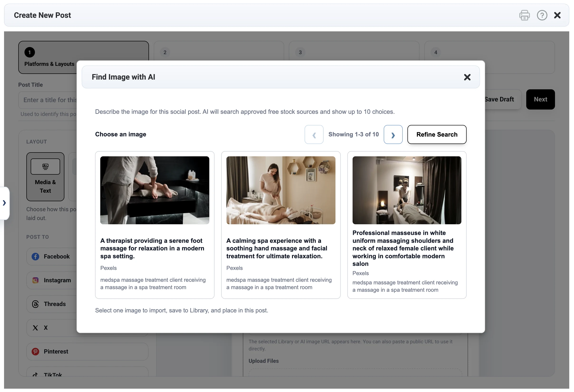Go to the previous page of image results
Viewport: 574px width, 392px height.
point(314,135)
